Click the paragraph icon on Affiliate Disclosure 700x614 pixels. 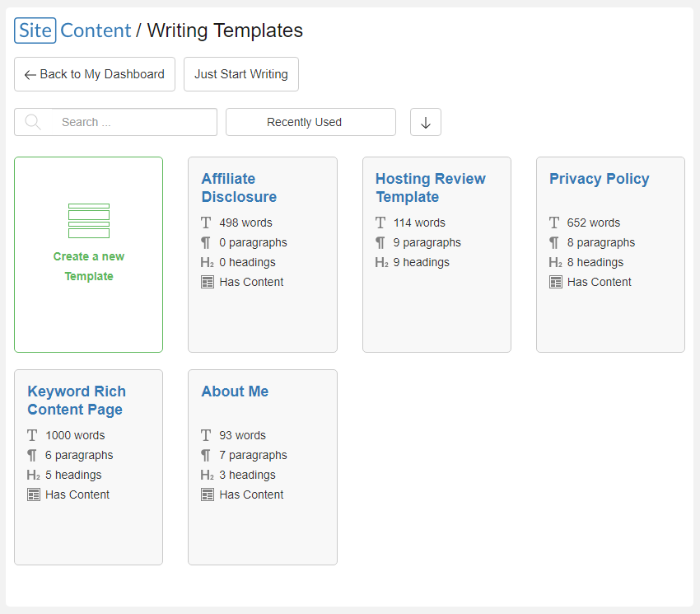206,242
